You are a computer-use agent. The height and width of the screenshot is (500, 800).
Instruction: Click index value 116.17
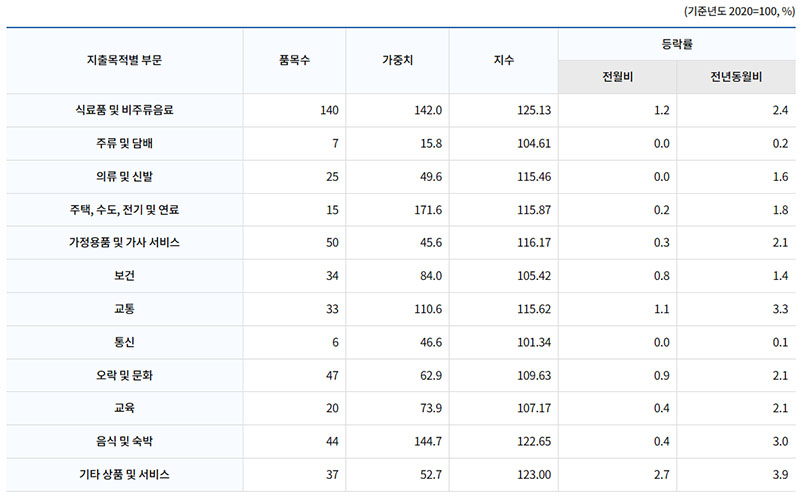pos(534,242)
